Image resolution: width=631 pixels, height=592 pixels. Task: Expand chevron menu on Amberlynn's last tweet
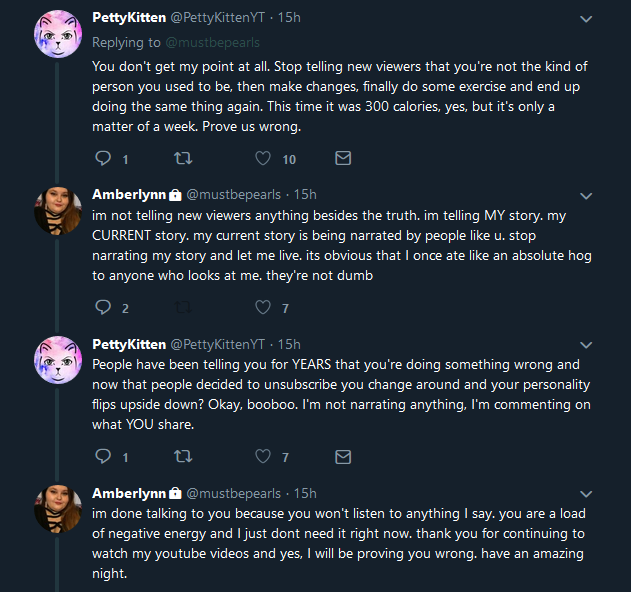point(586,494)
